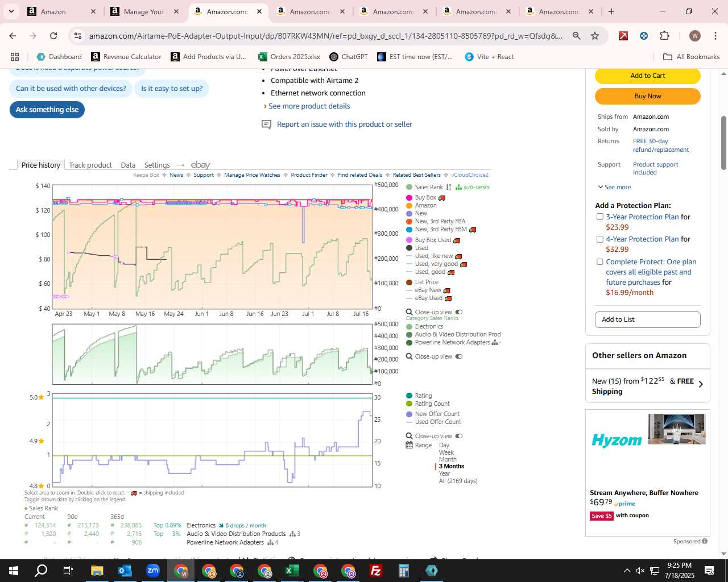Screen dimensions: 728x582
Task: Open the zoom magnifier icon in address bar
Action: (x=577, y=36)
